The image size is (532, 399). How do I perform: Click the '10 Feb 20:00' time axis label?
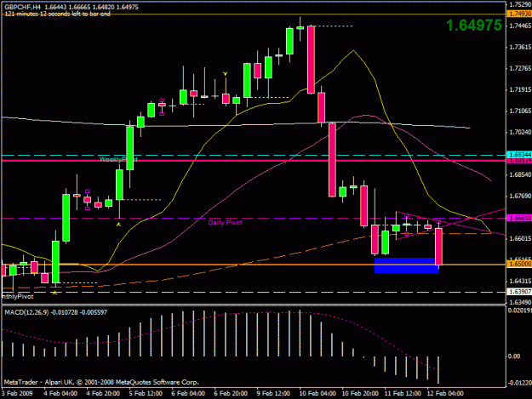click(360, 394)
